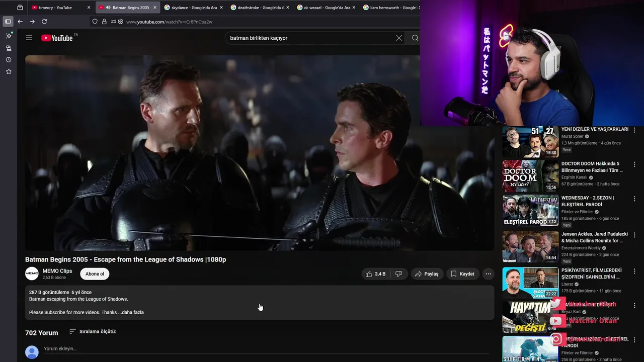Expand description with ...daha fazla
This screenshot has width=644, height=362.
tap(131, 312)
